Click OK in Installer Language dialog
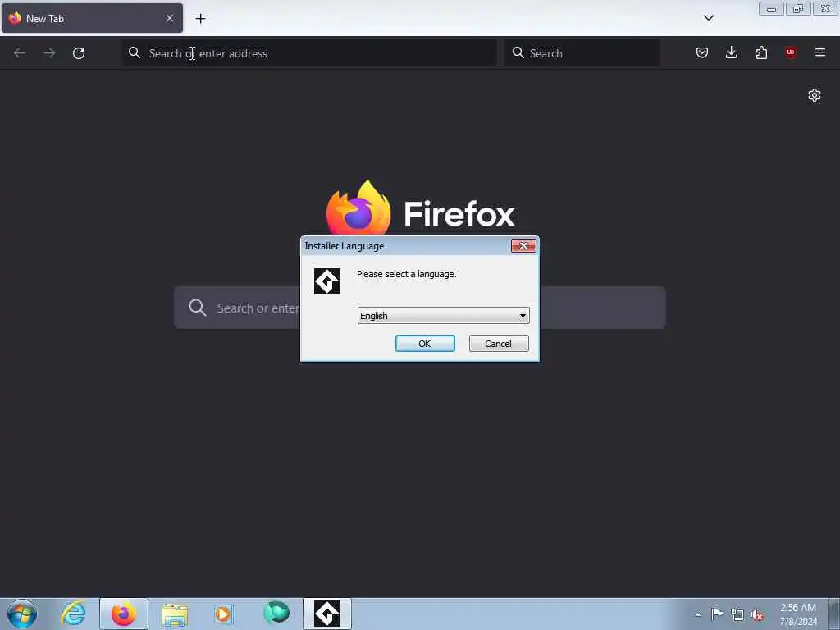Screen dimensions: 840x630 pos(425,344)
